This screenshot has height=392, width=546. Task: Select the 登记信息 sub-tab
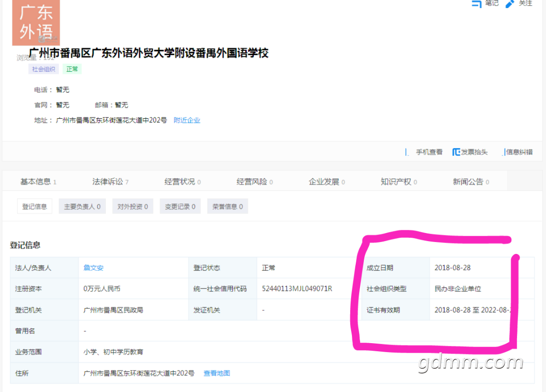tap(35, 206)
